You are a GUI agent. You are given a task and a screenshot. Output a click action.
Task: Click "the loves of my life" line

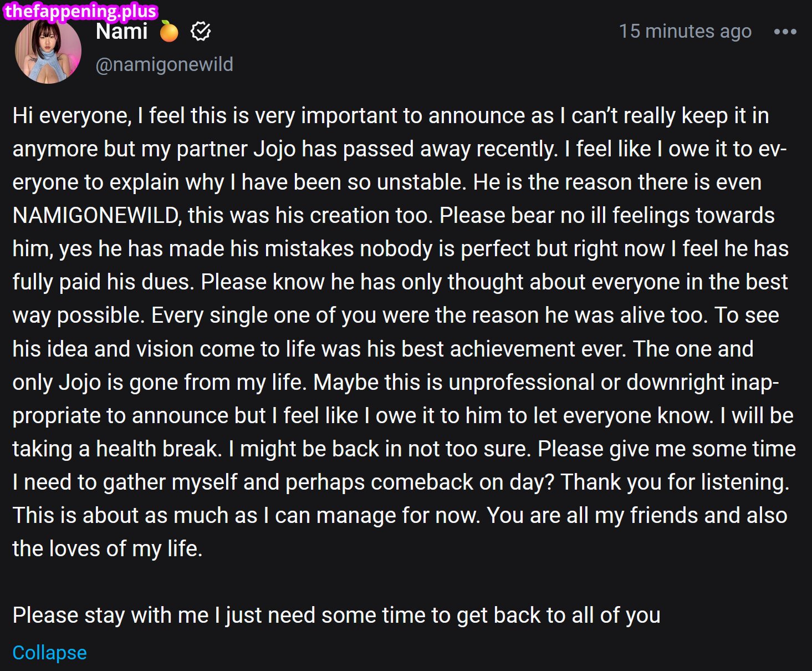point(107,548)
